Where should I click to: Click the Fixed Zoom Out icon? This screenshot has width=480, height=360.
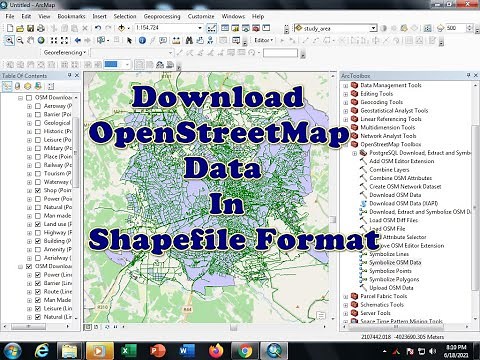64,41
